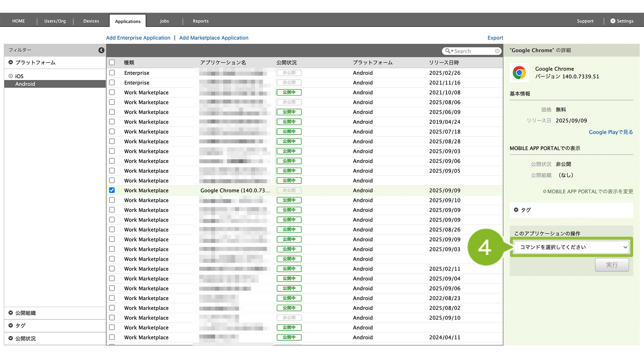This screenshot has height=362, width=644.
Task: Check the first Enterprise row checkbox
Action: click(x=112, y=73)
